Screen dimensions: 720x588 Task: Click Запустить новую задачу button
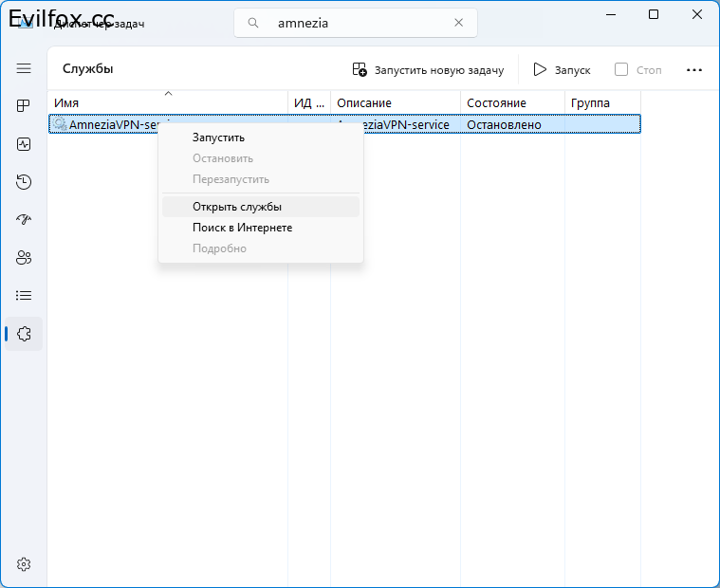coord(428,70)
